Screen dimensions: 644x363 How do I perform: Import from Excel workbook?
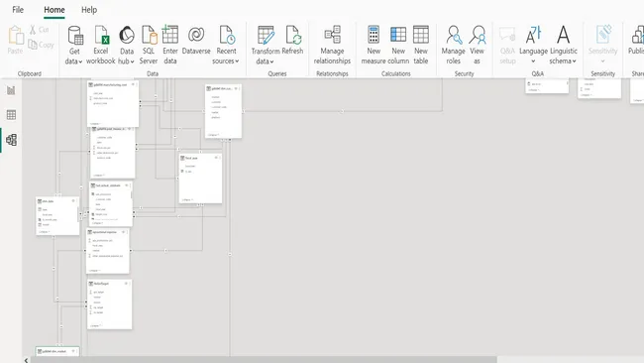click(x=101, y=45)
